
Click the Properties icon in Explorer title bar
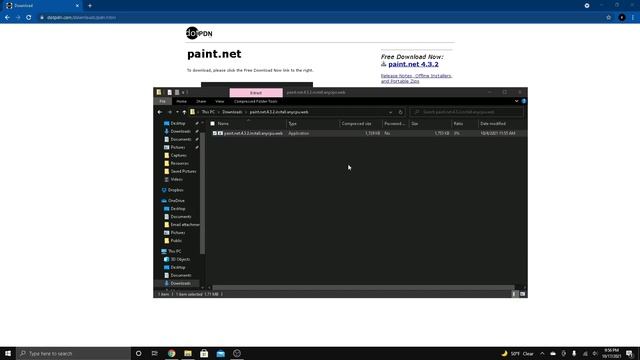[169, 92]
